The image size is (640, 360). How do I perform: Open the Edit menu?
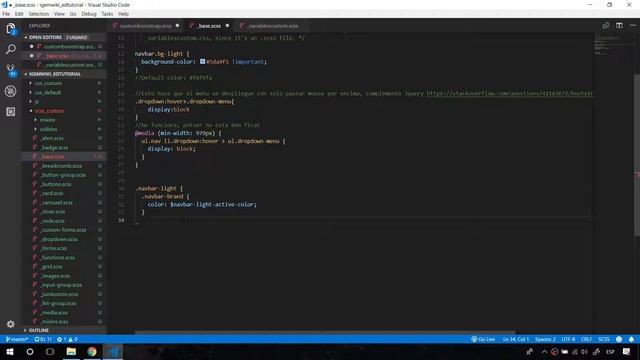tap(19, 14)
